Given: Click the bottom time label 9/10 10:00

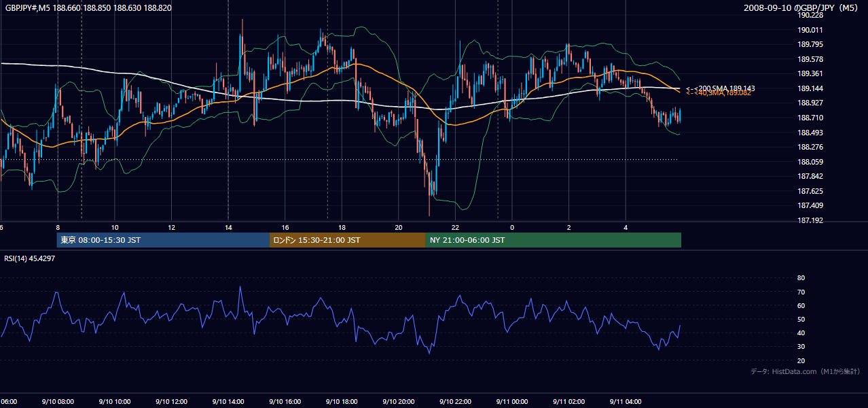Looking at the screenshot, I should coord(114,402).
